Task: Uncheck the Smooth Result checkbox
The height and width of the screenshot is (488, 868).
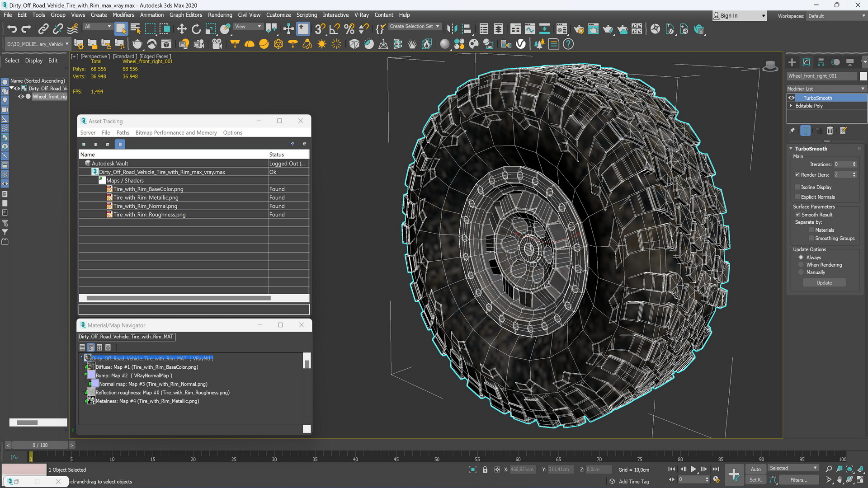Action: [x=798, y=215]
